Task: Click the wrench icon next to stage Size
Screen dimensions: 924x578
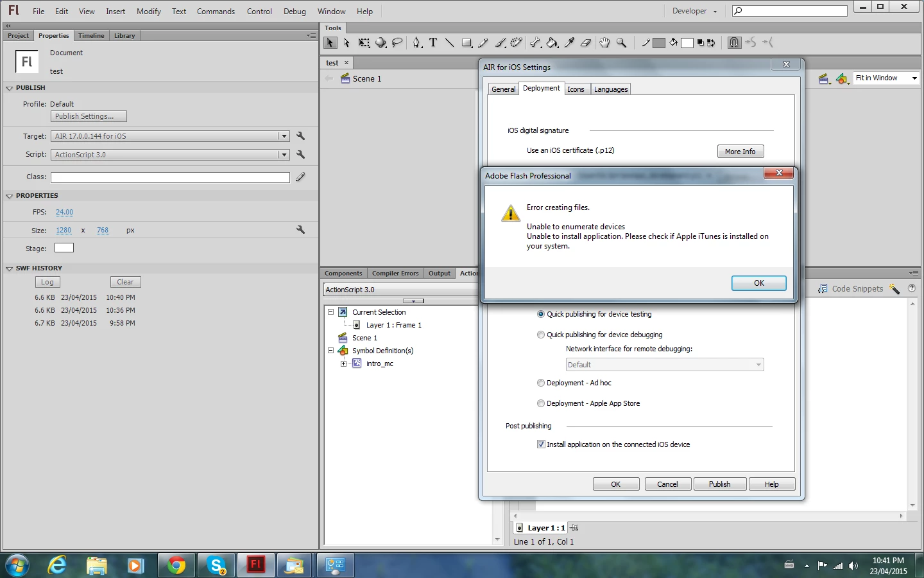Action: (300, 230)
